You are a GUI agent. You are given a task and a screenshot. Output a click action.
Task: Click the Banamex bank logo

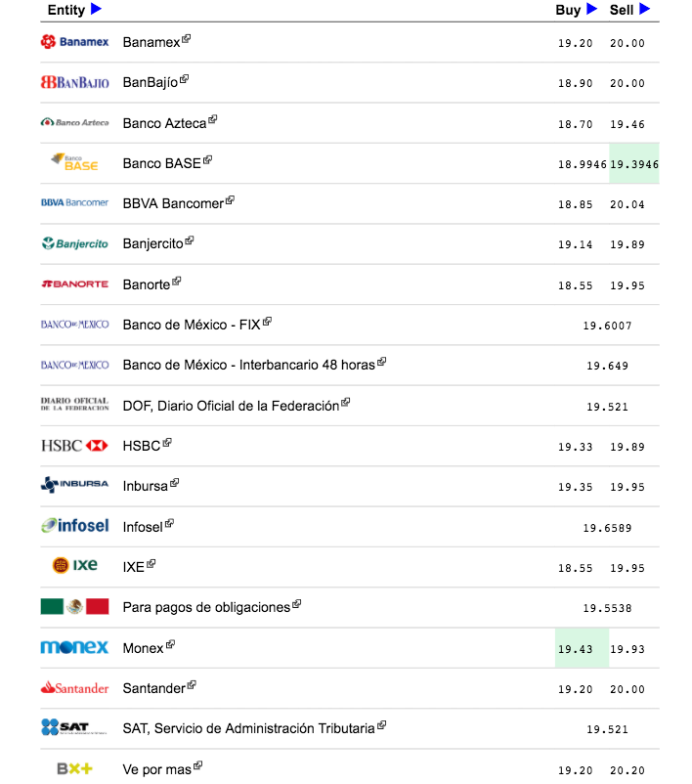tap(74, 42)
